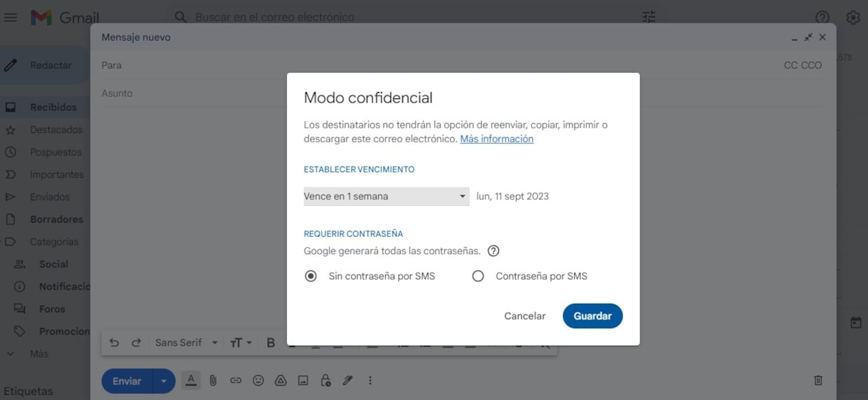Select "Sin contraseña por SMS" radio button
Image resolution: width=868 pixels, height=400 pixels.
click(311, 276)
